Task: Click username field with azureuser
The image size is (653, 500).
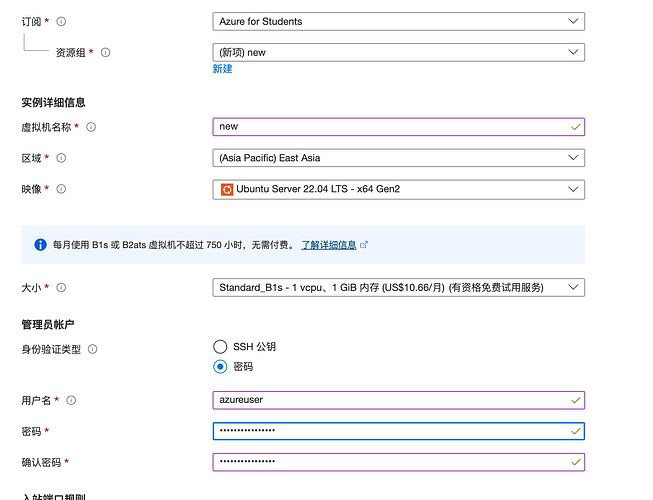Action: [399, 400]
